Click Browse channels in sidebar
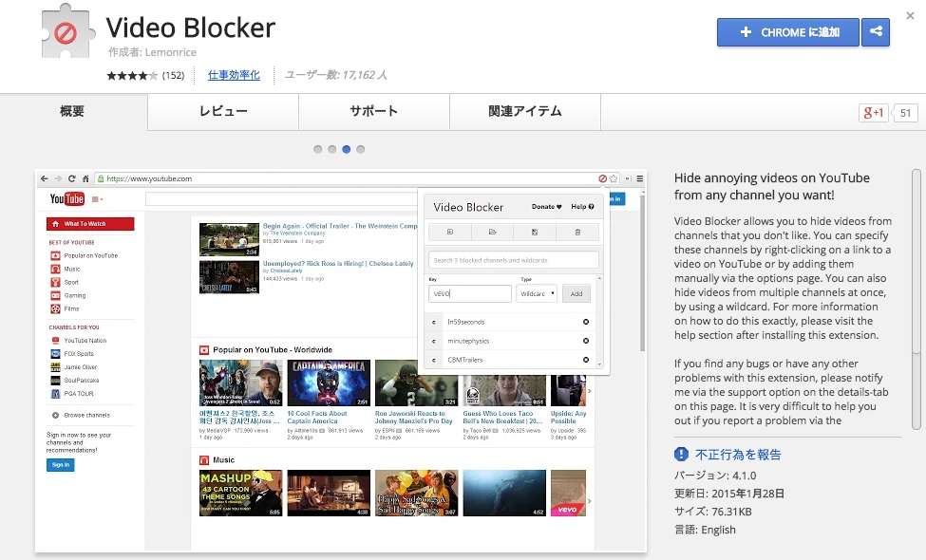Screen dimensions: 926x560 [81, 415]
